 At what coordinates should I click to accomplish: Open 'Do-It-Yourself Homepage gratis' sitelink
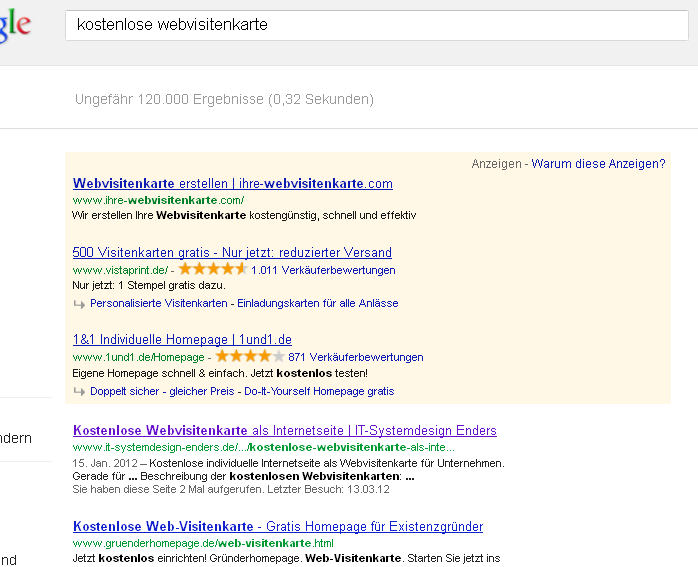pos(319,391)
